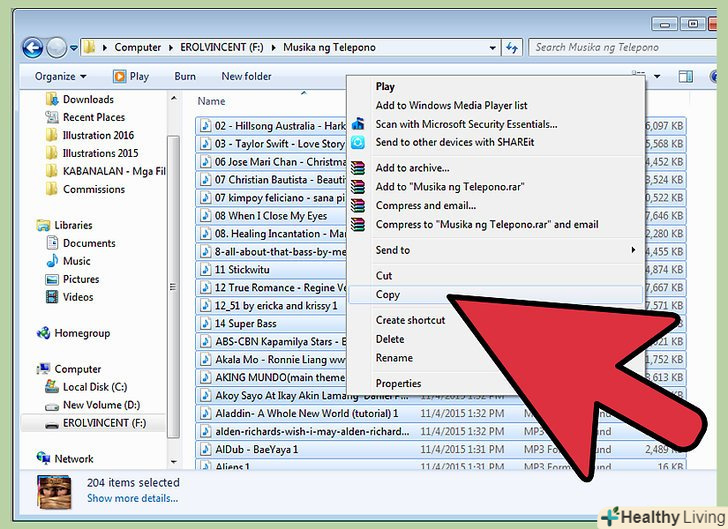Click the Back navigation arrow button
The width and height of the screenshot is (728, 529).
32,47
